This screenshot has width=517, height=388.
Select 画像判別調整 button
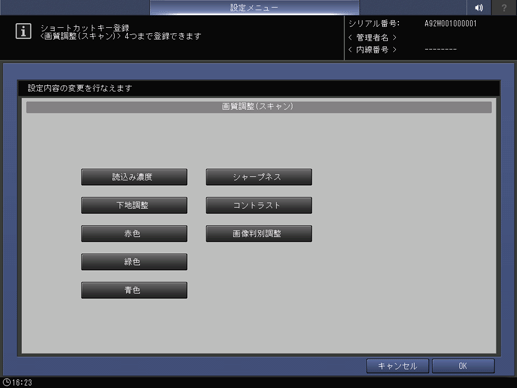pos(259,233)
